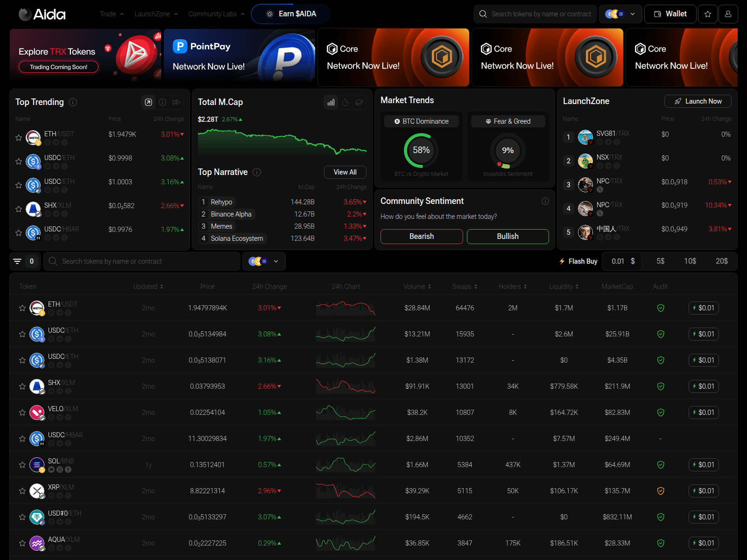Click the Wallet button

tap(670, 14)
